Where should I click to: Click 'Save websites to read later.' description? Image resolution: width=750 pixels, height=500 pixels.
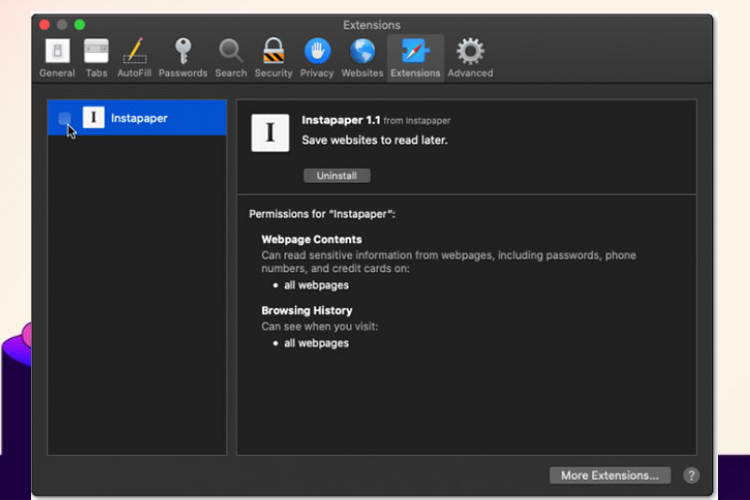375,140
